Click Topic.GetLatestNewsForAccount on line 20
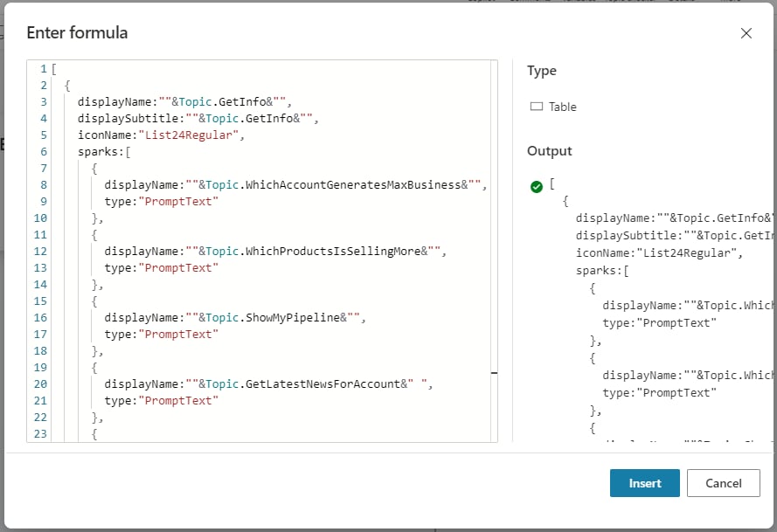The height and width of the screenshot is (532, 777). coord(302,383)
